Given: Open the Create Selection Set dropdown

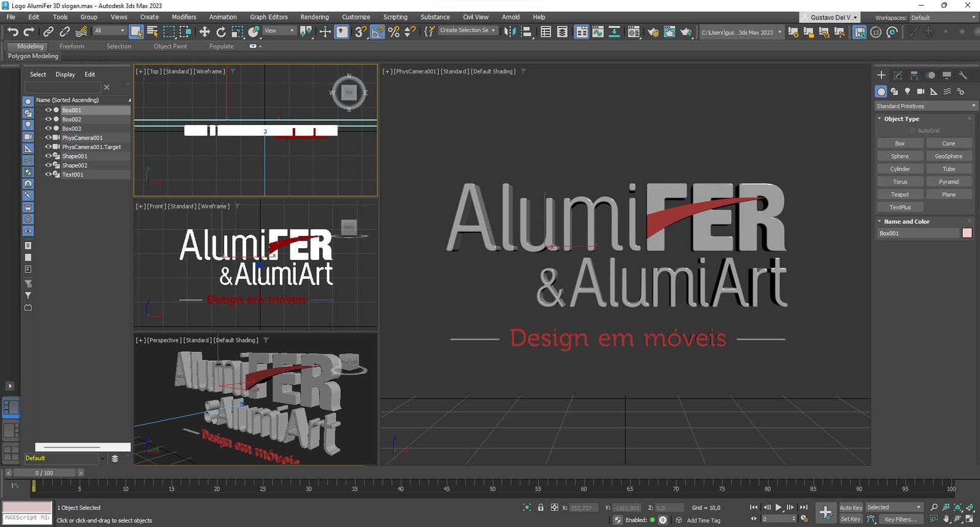Looking at the screenshot, I should click(x=467, y=30).
